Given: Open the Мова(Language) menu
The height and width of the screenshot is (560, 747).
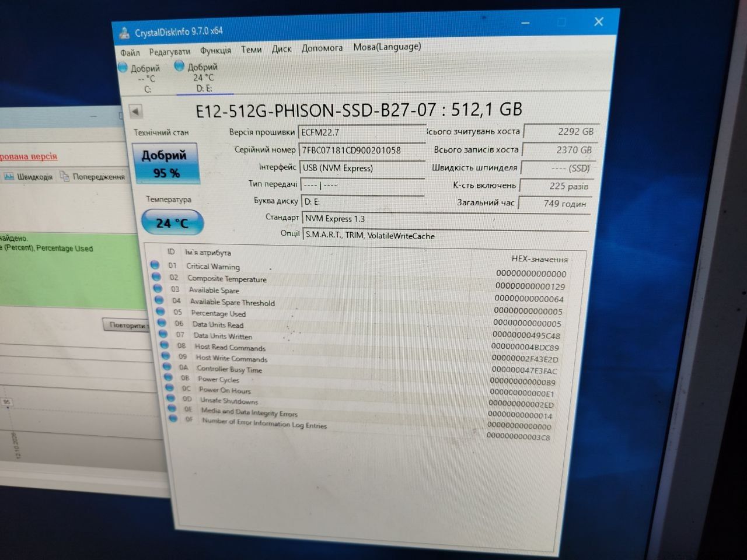Looking at the screenshot, I should 387,47.
